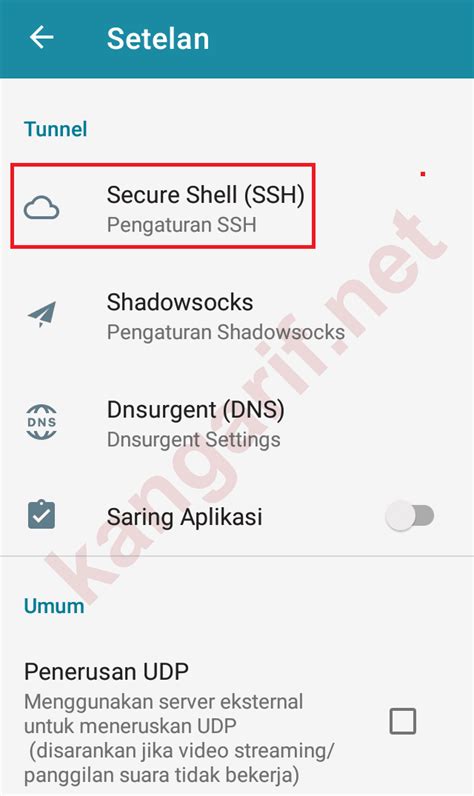This screenshot has height=796, width=474.
Task: Tap the cloud icon beside Secure Shell
Action: 42,208
